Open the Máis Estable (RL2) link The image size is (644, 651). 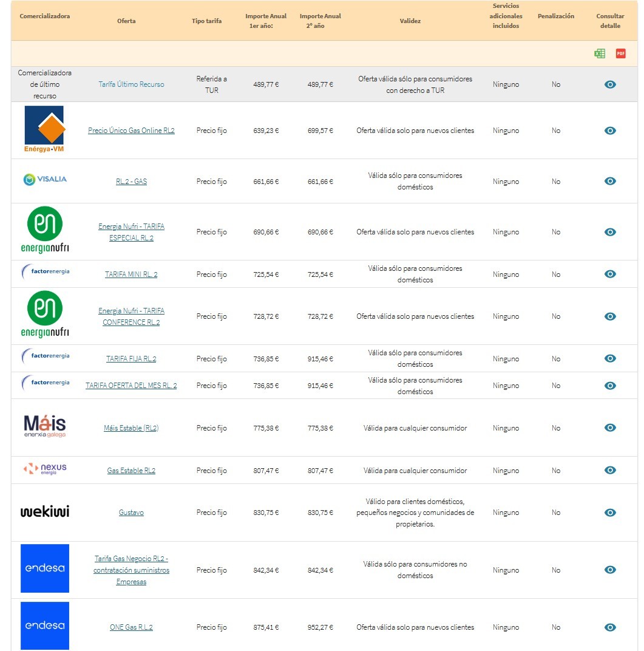click(131, 428)
